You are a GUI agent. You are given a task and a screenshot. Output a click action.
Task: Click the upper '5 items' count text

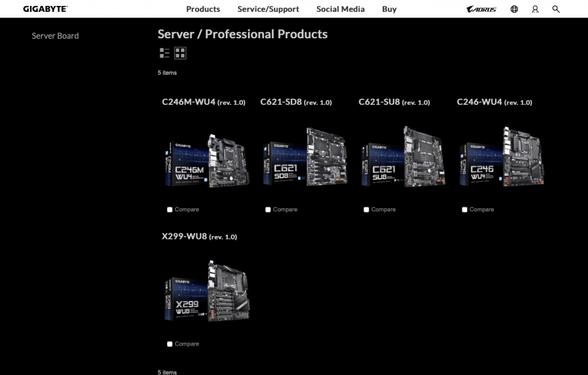pos(167,72)
